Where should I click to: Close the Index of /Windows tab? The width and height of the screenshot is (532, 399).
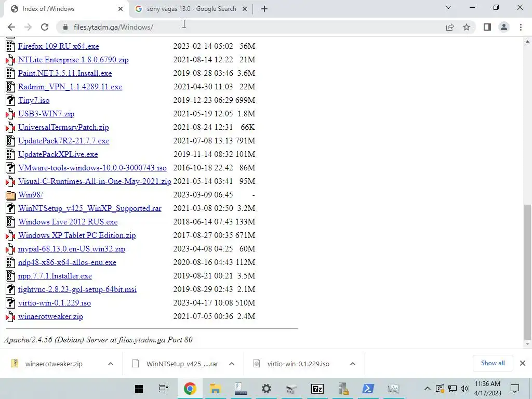[x=120, y=9]
